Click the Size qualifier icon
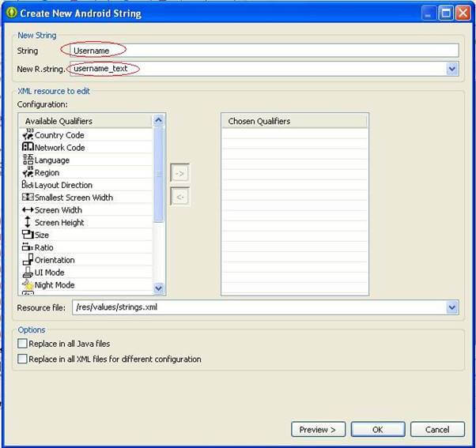Viewport: 476px width, 448px height. click(x=28, y=234)
